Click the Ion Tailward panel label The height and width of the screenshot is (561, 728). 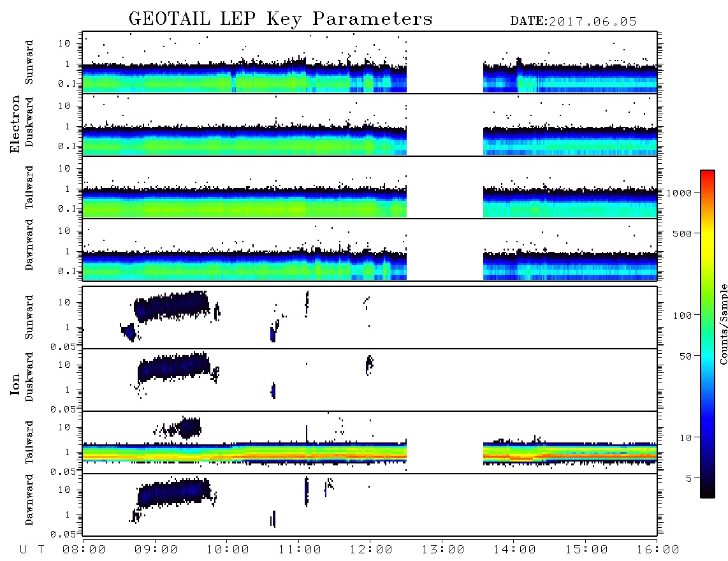[x=29, y=442]
